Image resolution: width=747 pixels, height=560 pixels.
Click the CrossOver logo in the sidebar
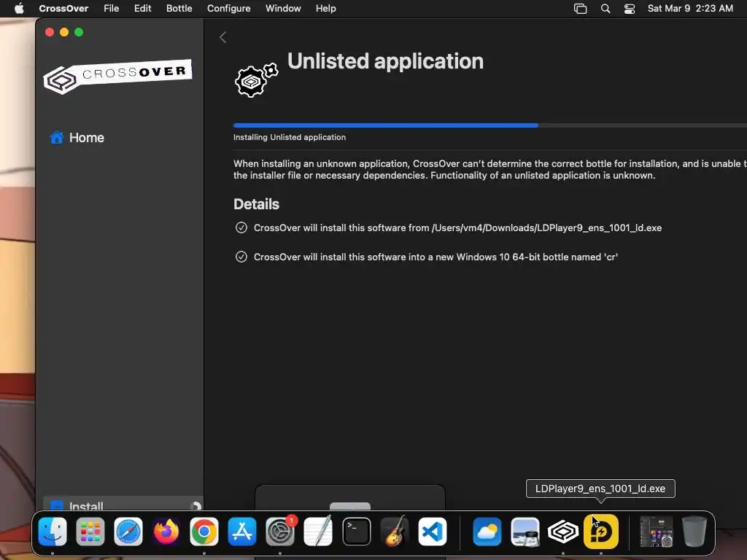[117, 76]
